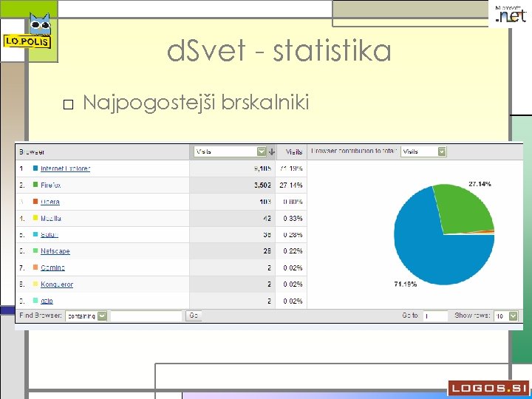The image size is (532, 399).
Task: Click the 'Go to' page number field
Action: pos(435,316)
